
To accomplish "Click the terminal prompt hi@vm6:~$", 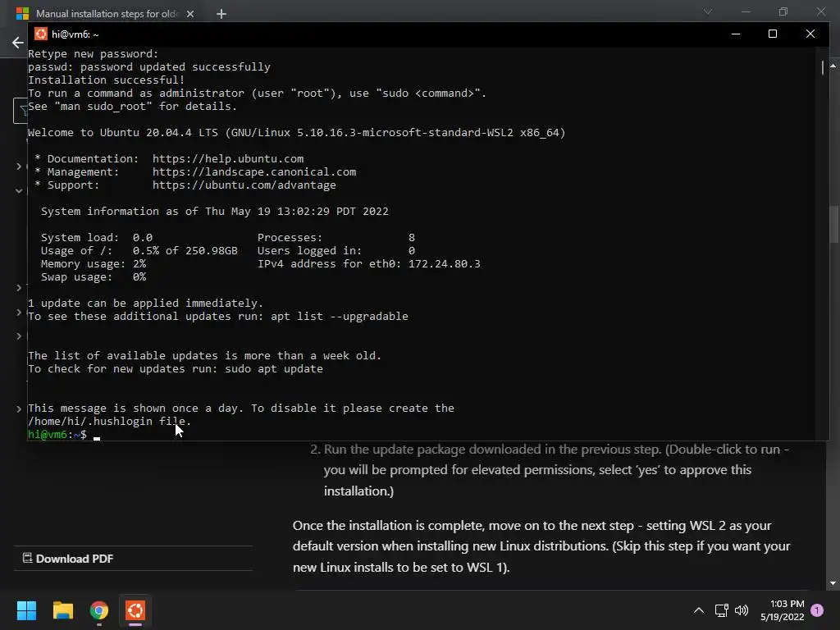I will tap(57, 435).
